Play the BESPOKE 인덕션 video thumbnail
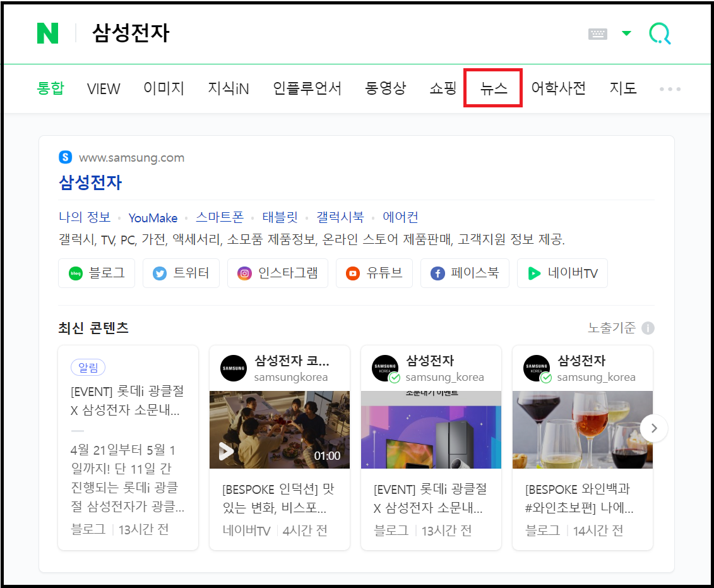Screen dimensions: 714x588 coord(280,429)
